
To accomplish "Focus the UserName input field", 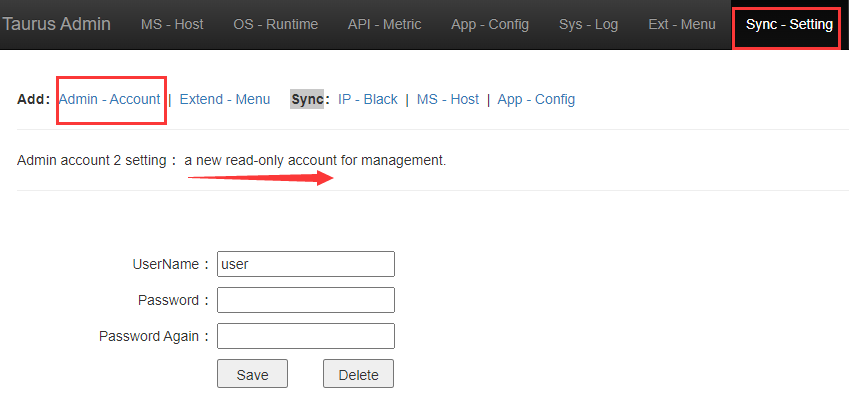I will click(306, 264).
